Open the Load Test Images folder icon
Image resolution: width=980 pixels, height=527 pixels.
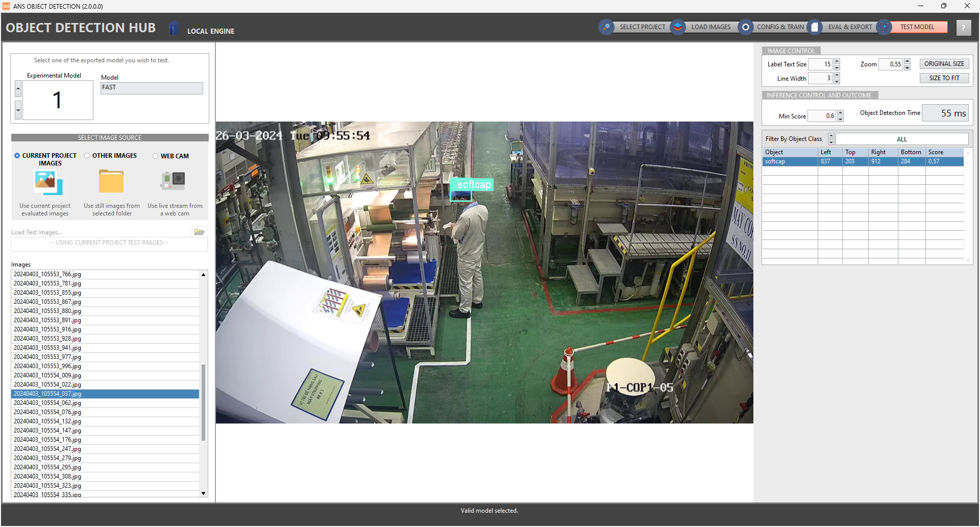point(199,232)
